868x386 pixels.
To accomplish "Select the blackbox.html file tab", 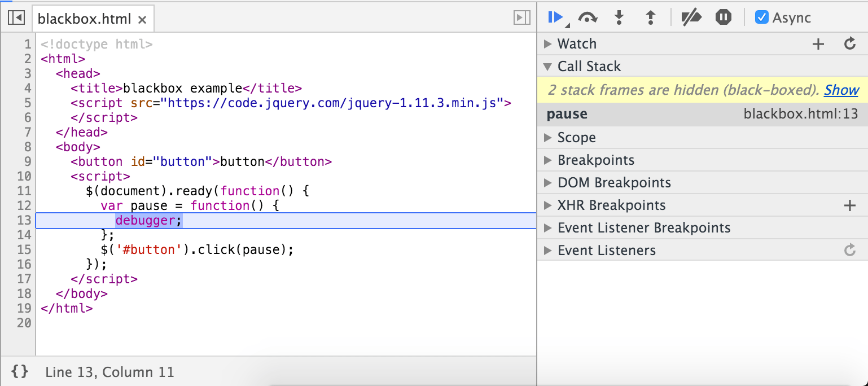I will [85, 19].
